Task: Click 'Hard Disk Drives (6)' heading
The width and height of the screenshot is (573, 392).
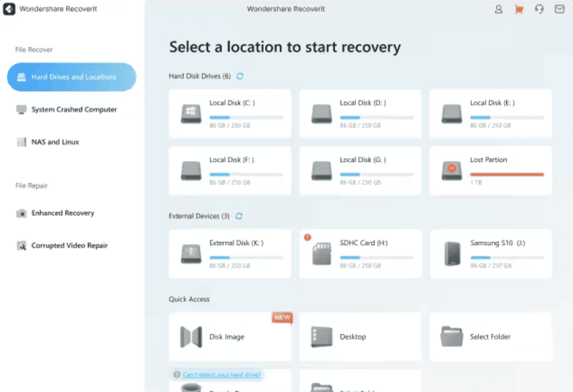Action: 200,76
